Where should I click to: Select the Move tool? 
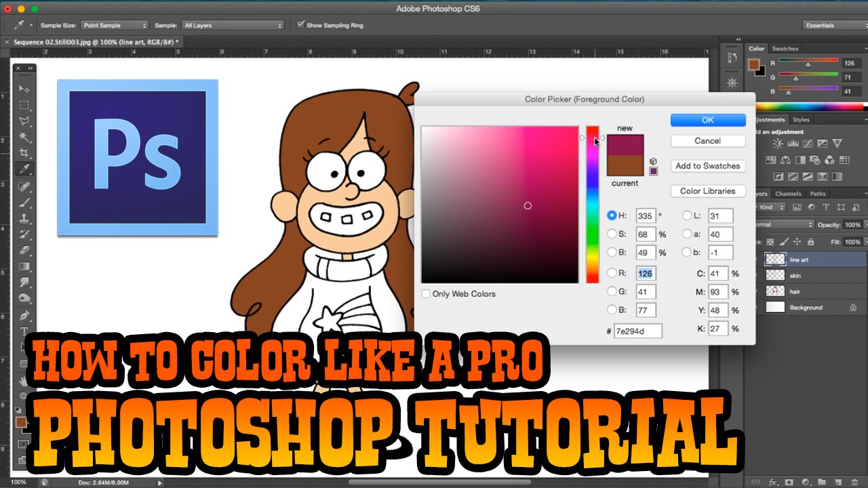tap(24, 89)
